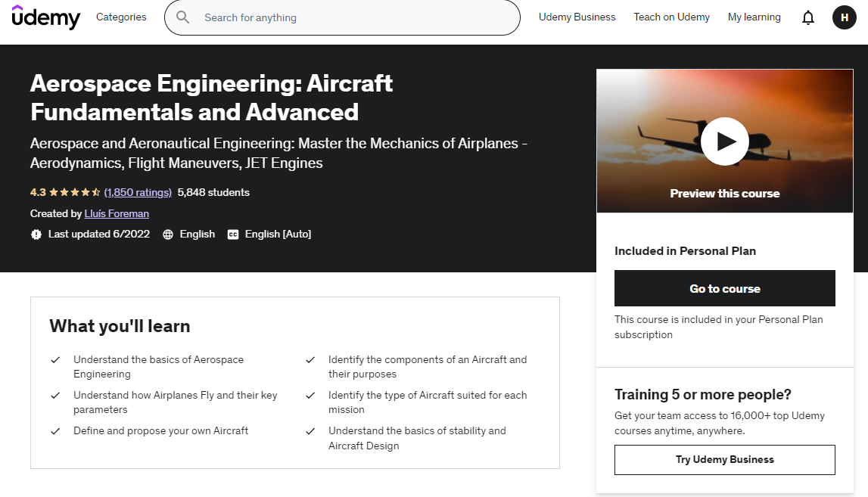This screenshot has height=497, width=868.
Task: Click the English language text
Action: [x=197, y=234]
